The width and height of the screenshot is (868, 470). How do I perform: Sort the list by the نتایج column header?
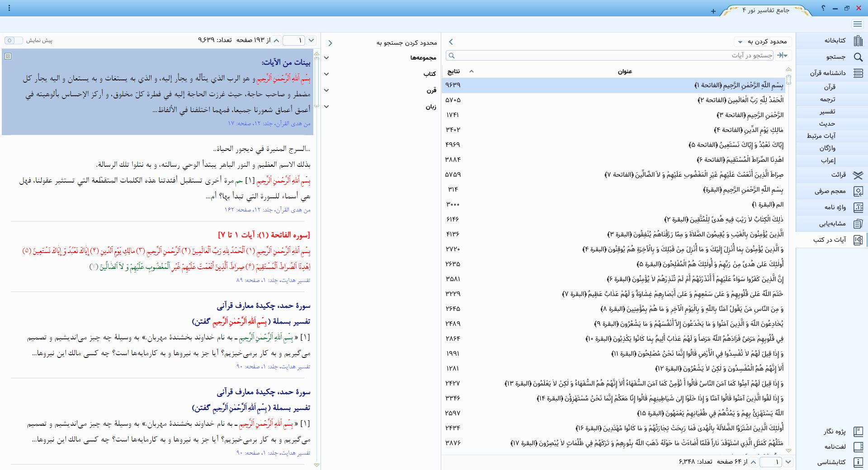453,71
